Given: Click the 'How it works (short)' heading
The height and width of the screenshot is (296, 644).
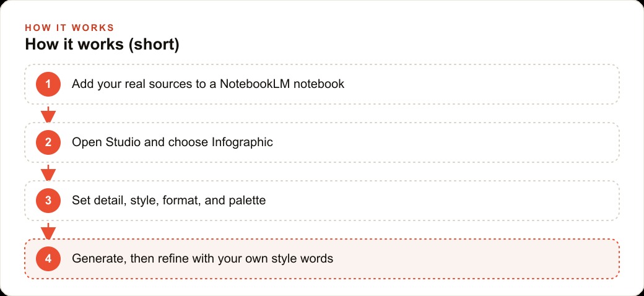Looking at the screenshot, I should [102, 45].
